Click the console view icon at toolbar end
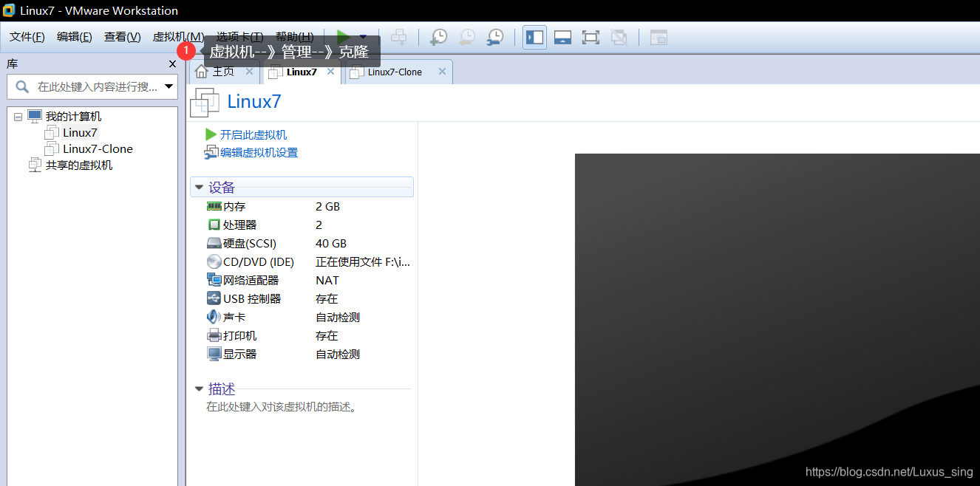 [x=659, y=37]
